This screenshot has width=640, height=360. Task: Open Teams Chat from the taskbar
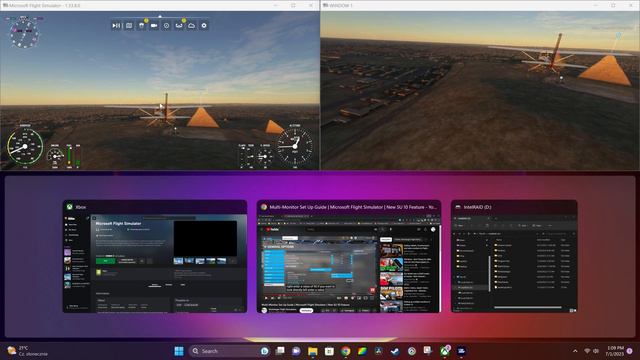coord(296,351)
